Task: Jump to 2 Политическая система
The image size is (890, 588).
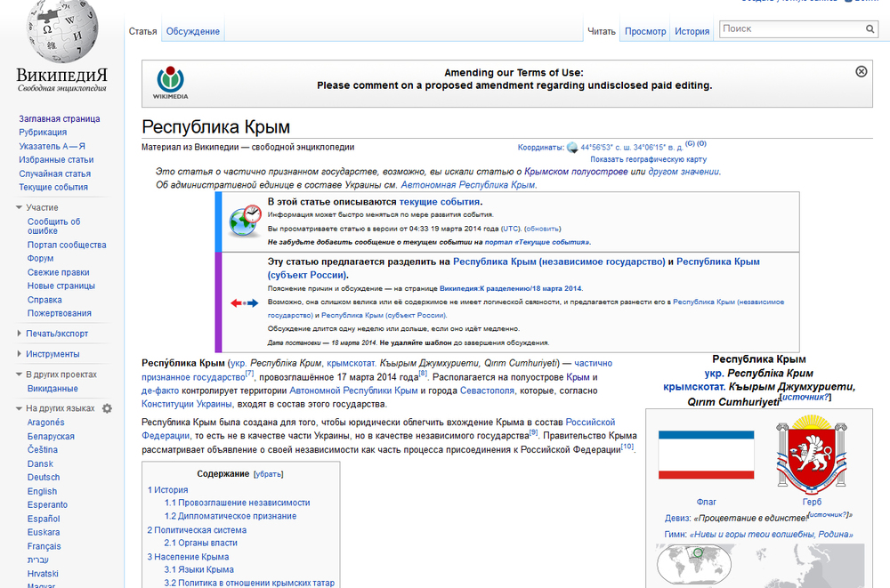Action: pyautogui.click(x=197, y=530)
